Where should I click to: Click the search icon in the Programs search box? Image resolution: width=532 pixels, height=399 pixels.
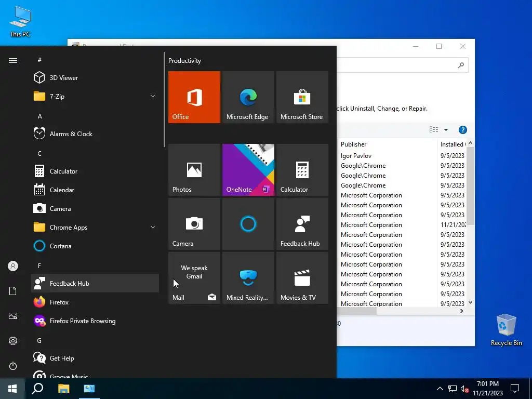pyautogui.click(x=461, y=65)
